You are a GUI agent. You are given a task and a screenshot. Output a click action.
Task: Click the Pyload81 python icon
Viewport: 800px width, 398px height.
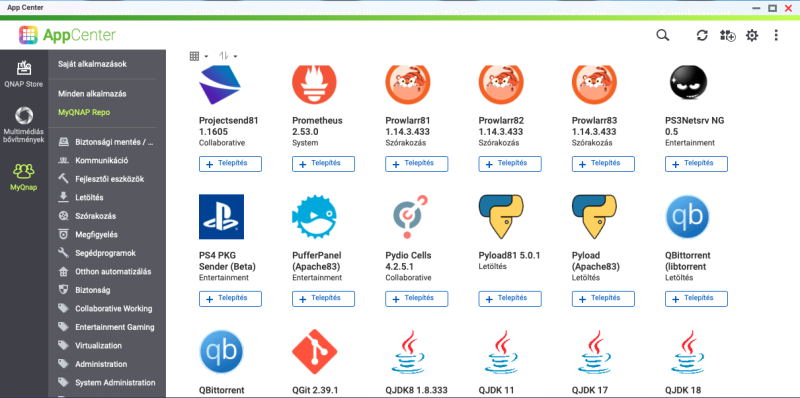tap(501, 217)
